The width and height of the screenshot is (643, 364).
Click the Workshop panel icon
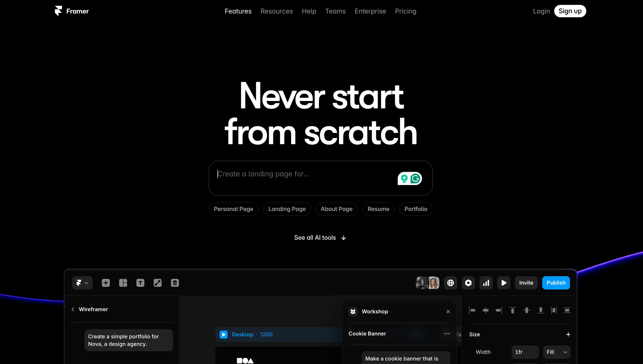pyautogui.click(x=353, y=312)
